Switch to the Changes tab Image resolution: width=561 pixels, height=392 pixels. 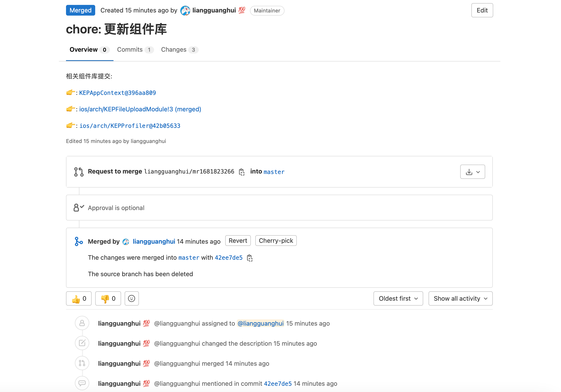pyautogui.click(x=179, y=50)
